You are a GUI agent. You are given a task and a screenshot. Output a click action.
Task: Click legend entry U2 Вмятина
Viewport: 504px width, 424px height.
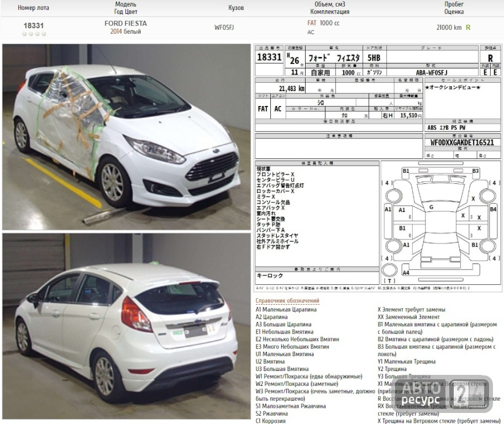[x=270, y=362]
